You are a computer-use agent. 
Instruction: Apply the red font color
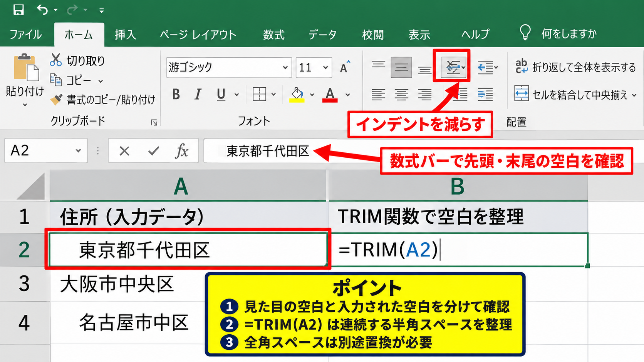[330, 95]
